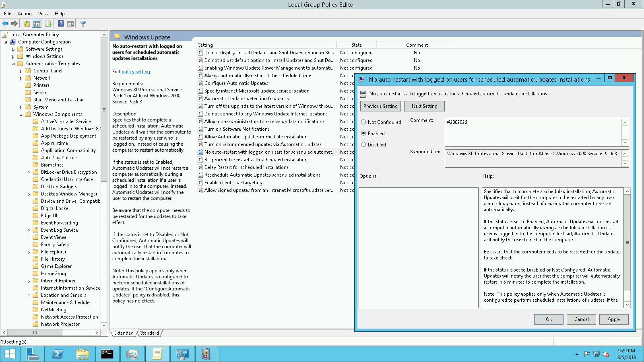Image resolution: width=644 pixels, height=362 pixels.
Task: Click the Filter icon on the toolbar
Action: (x=83, y=23)
